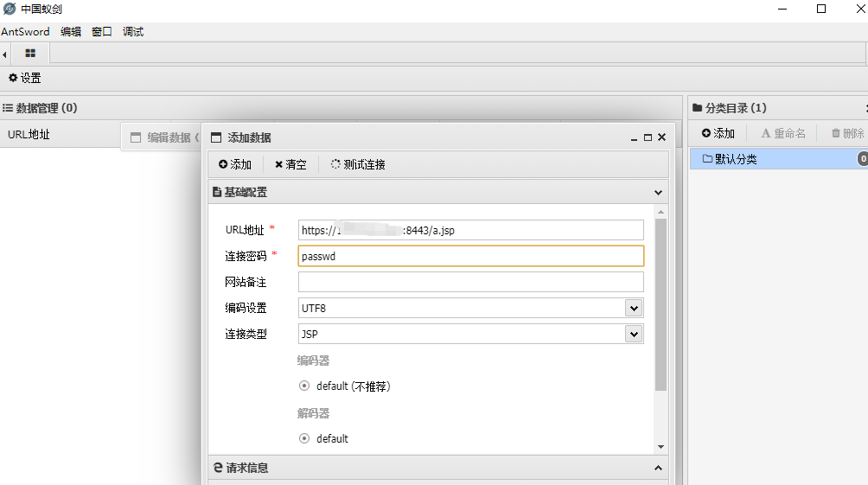Click the 中国蚁剑 app title icon

tap(10, 9)
